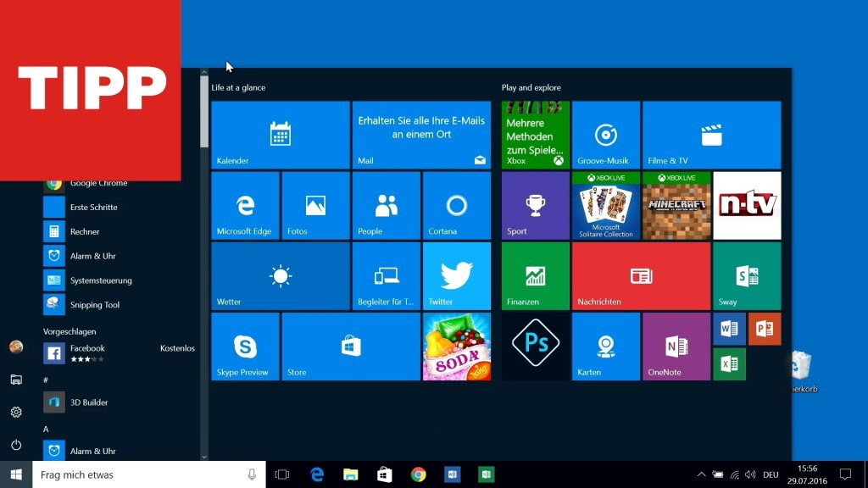The image size is (868, 488).
Task: Open Filme & TV tile
Action: 711,135
